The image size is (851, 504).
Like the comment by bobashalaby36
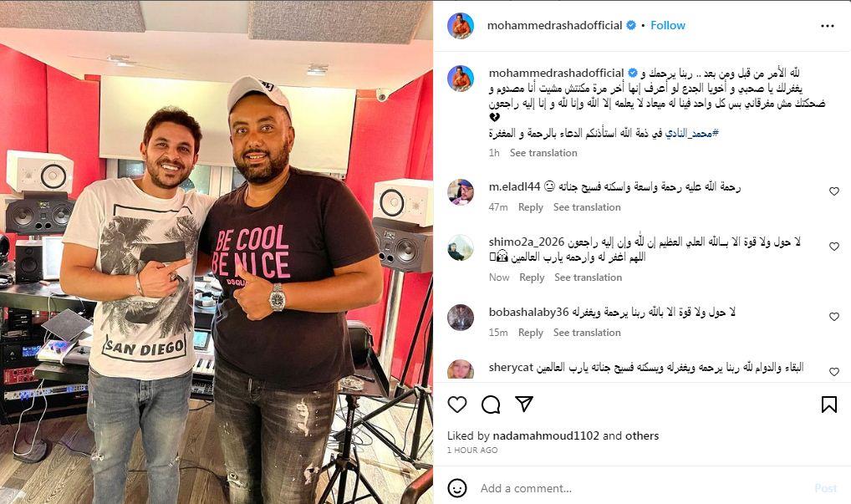tap(834, 317)
